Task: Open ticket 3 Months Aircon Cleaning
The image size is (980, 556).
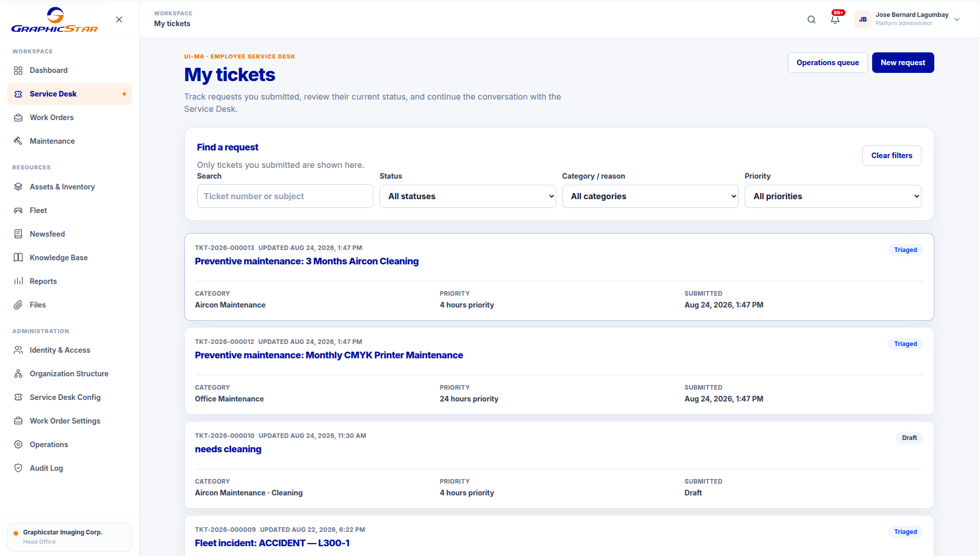Action: [307, 261]
